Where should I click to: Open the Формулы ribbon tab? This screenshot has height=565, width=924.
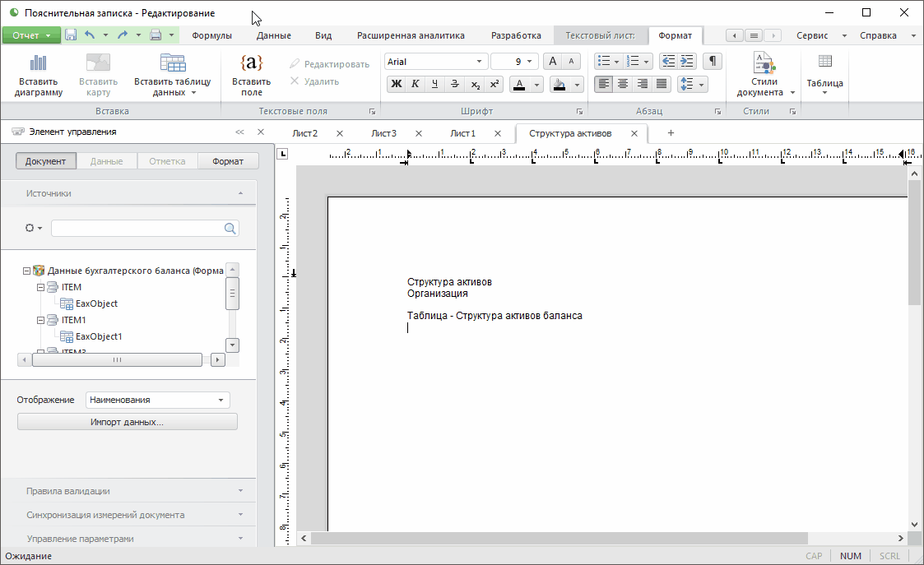pos(211,35)
